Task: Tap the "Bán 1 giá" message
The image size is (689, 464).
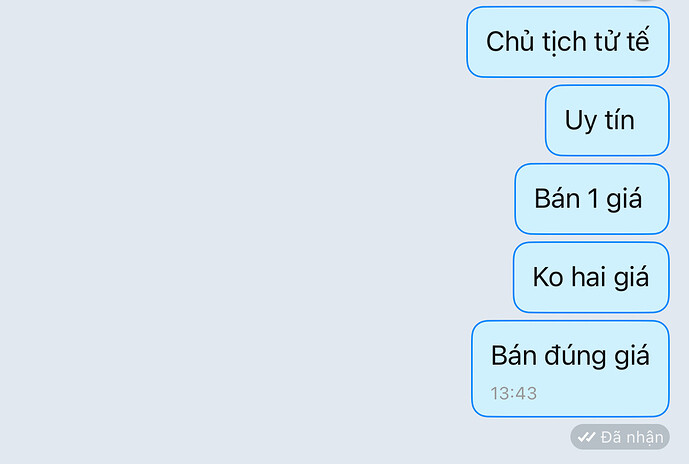Action: click(592, 199)
